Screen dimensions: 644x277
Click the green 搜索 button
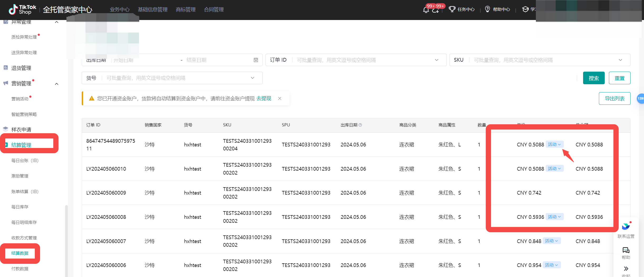click(594, 78)
